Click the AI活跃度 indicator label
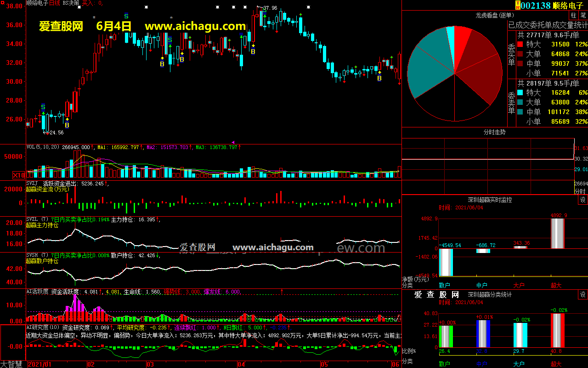This screenshot has width=588, height=368. pos(38,291)
